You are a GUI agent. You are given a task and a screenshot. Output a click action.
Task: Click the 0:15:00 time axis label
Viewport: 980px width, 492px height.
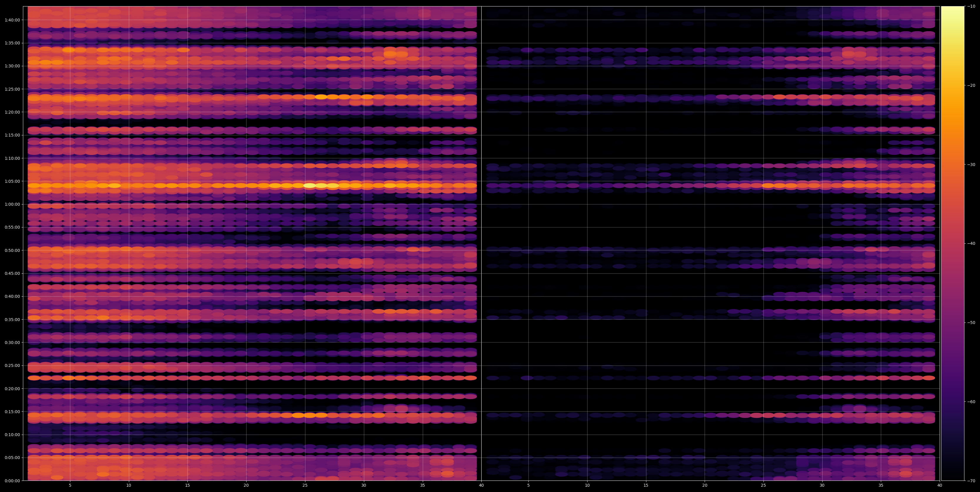[x=12, y=412]
